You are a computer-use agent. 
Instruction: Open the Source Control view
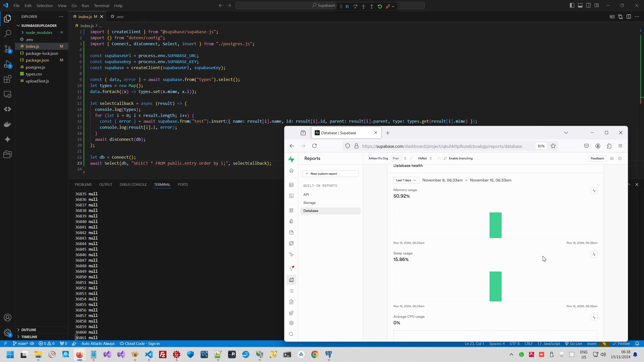(8, 49)
